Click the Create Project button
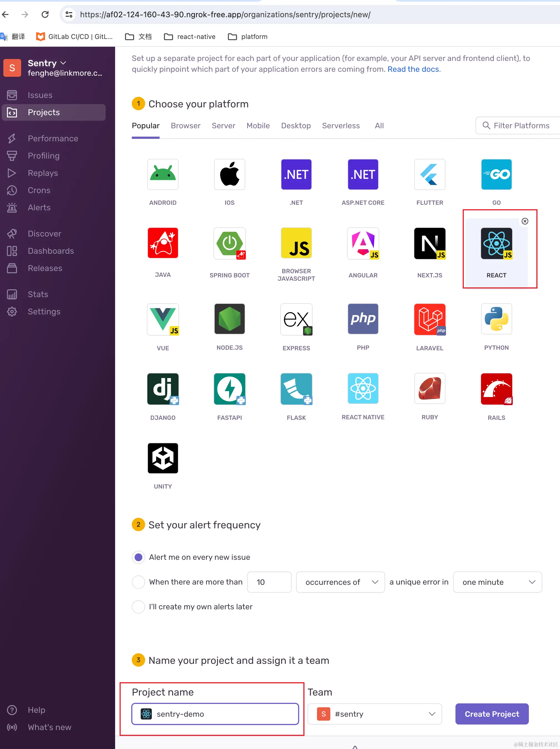 (492, 714)
